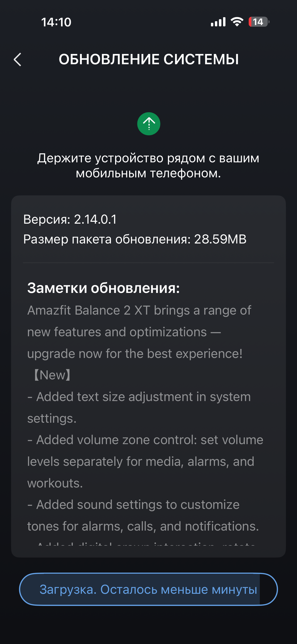Tap the volume zone control note
Image resolution: width=297 pixels, height=644 pixels.
(145, 461)
